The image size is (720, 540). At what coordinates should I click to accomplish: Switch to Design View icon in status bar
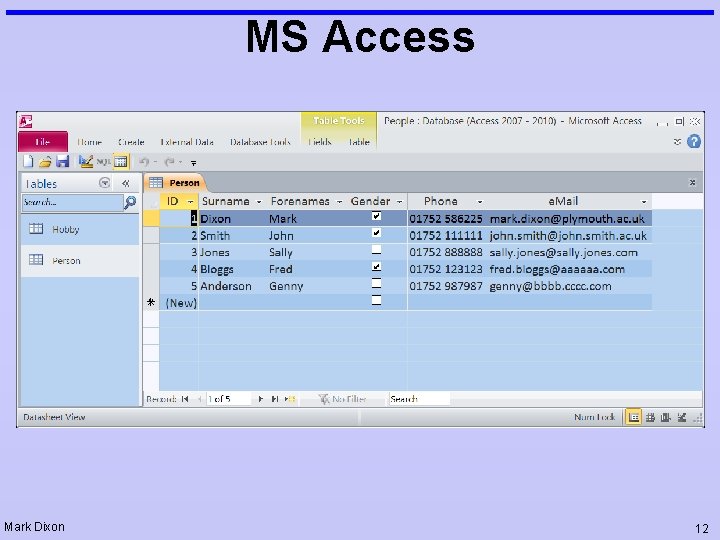(x=682, y=417)
